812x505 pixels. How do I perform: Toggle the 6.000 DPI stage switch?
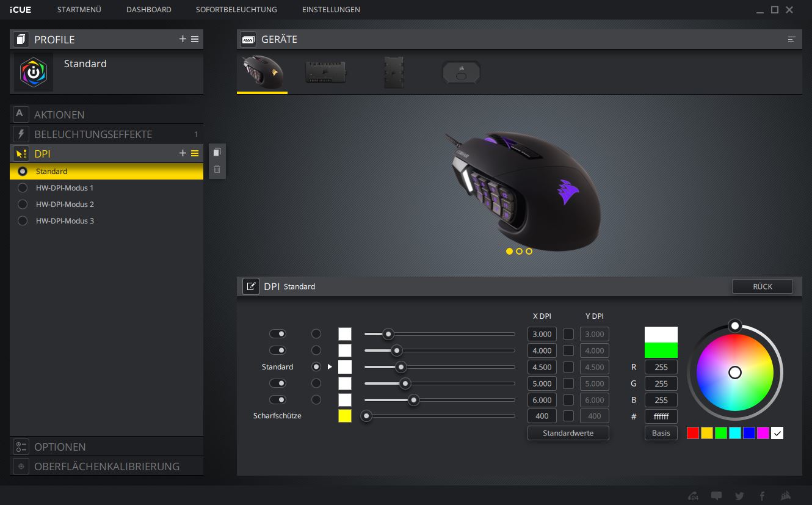click(278, 400)
